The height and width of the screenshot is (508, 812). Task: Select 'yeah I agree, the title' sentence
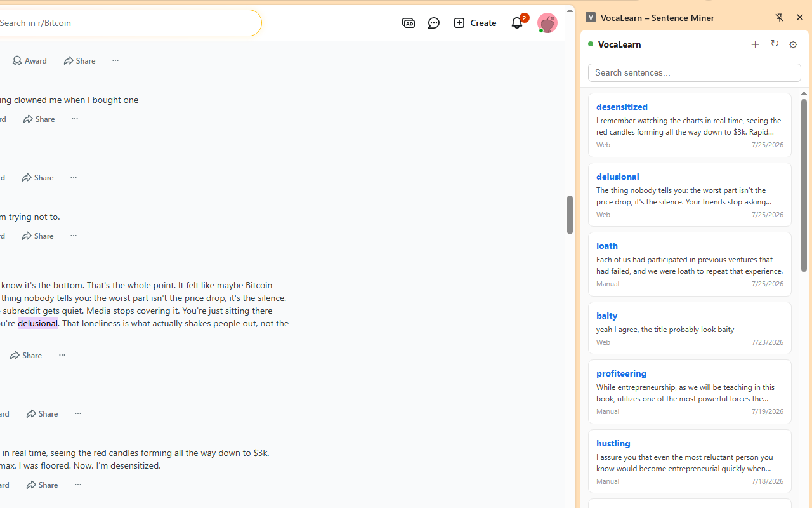click(x=665, y=329)
